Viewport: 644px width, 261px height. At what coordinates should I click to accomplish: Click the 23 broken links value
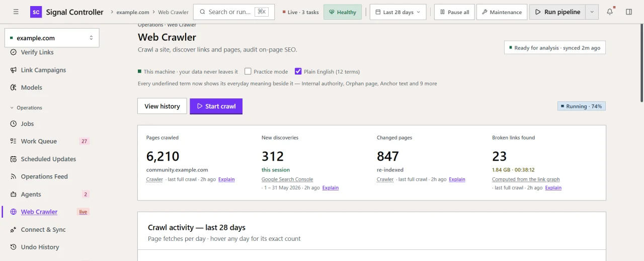(x=500, y=156)
